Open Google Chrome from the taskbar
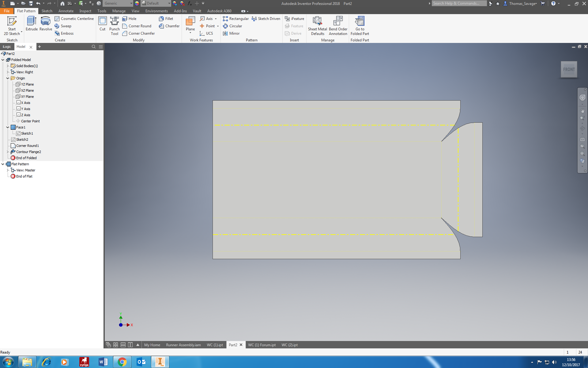 (x=122, y=362)
